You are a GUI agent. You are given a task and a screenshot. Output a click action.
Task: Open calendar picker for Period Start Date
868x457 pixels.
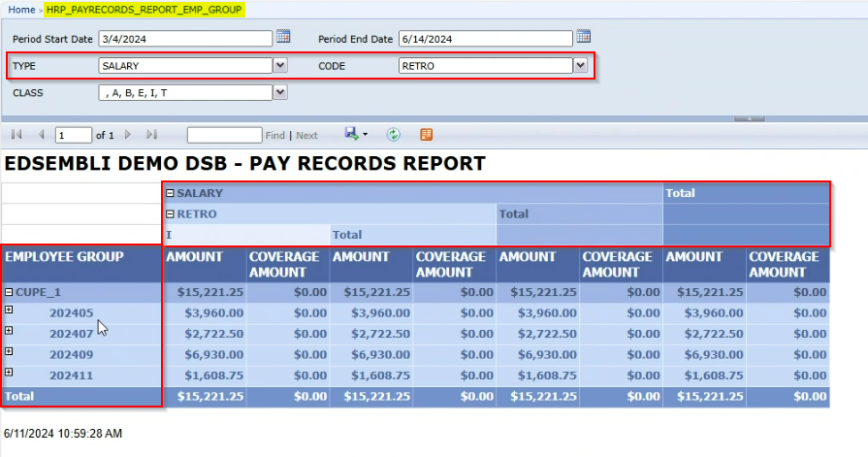tap(283, 37)
